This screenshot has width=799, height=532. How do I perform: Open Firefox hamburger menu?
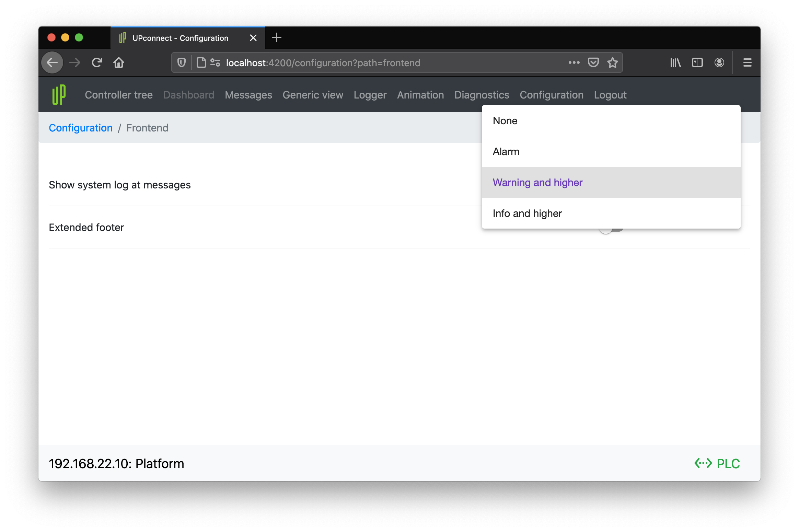[747, 62]
